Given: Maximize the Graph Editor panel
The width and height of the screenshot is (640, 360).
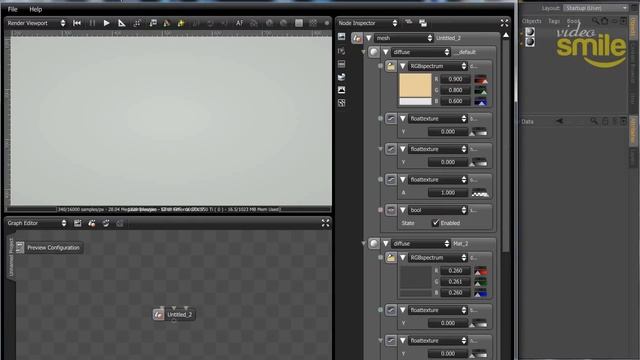Looking at the screenshot, I should click(325, 223).
